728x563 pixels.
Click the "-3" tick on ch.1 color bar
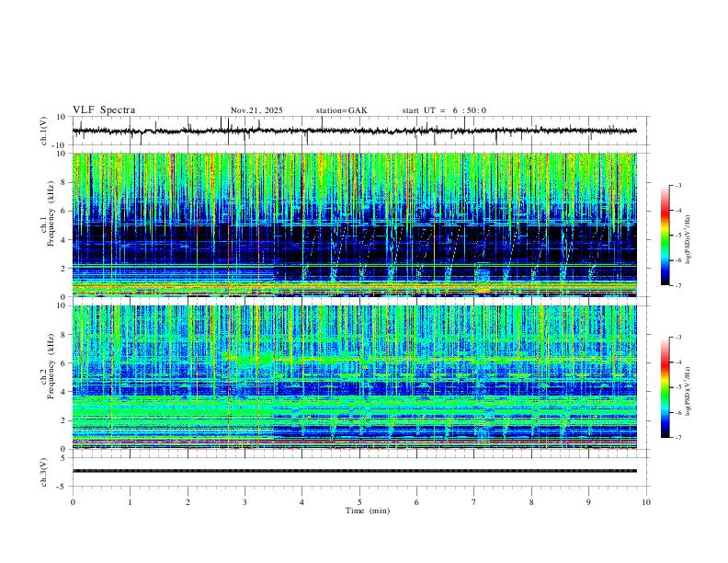coord(677,185)
